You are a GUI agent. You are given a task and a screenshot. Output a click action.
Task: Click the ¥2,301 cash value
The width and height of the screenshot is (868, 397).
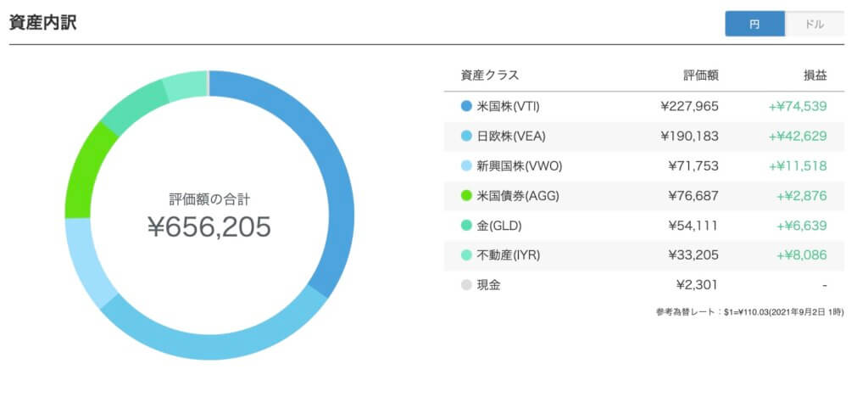click(x=697, y=285)
